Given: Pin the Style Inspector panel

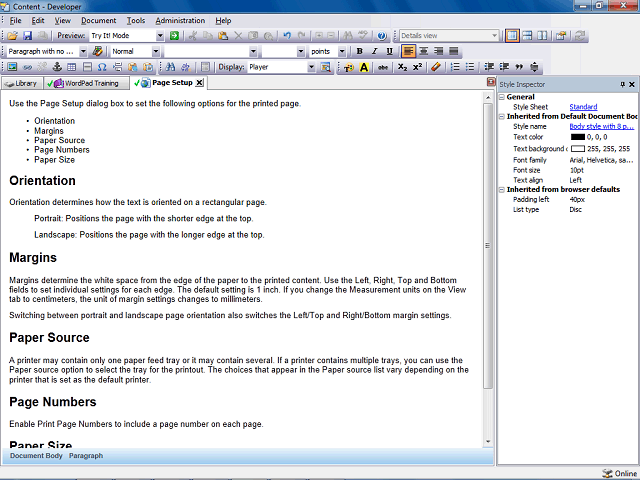Looking at the screenshot, I should tap(622, 84).
